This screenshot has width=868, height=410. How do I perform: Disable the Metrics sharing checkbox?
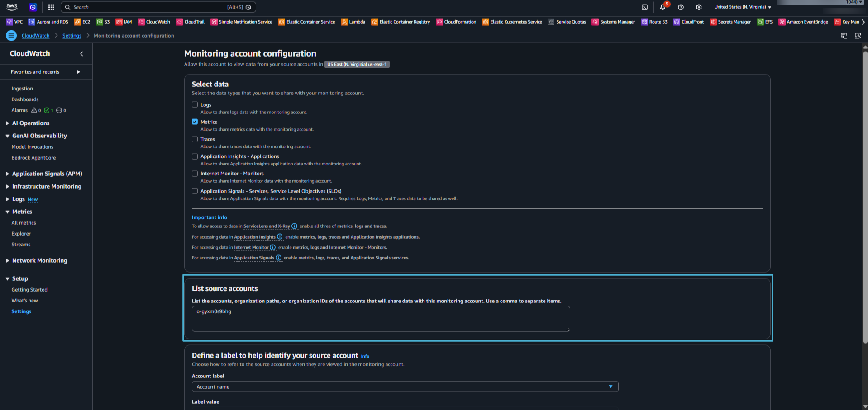(x=195, y=122)
